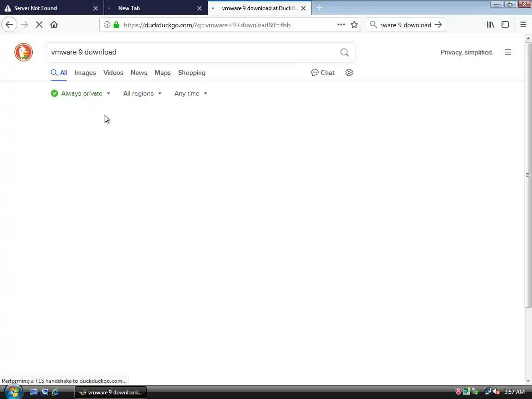The image size is (532, 399).
Task: Open the Firefox hamburger menu
Action: coord(523,25)
